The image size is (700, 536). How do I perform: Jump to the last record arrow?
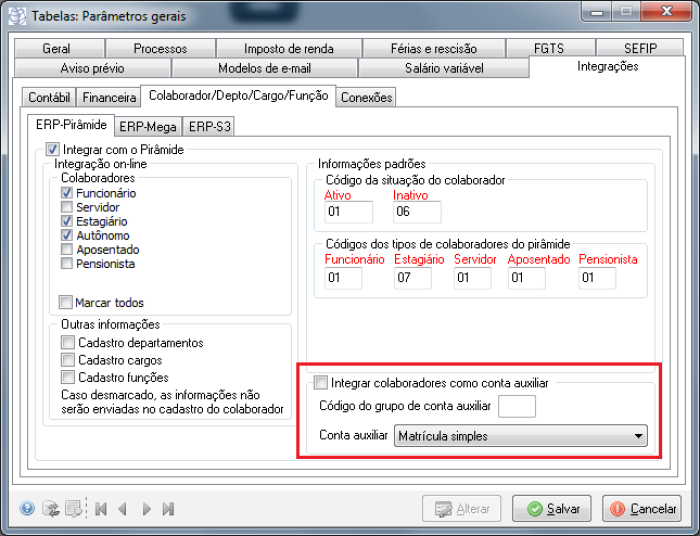[x=168, y=509]
